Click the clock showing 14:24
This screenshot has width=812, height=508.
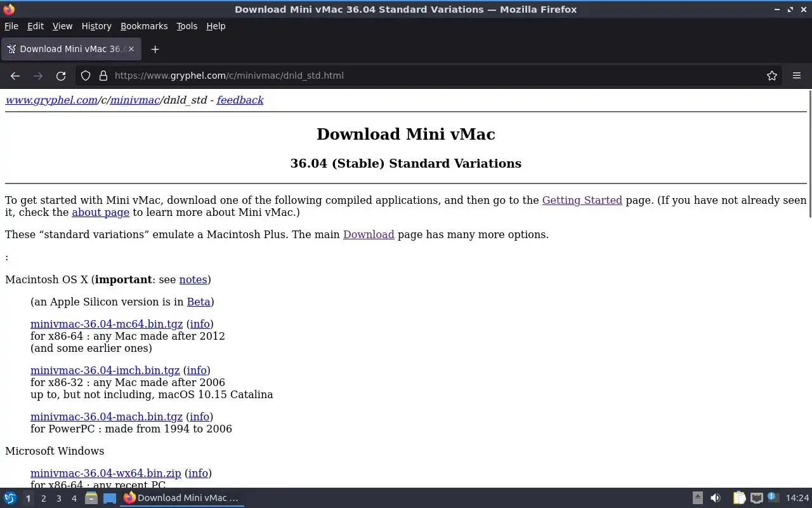click(797, 498)
